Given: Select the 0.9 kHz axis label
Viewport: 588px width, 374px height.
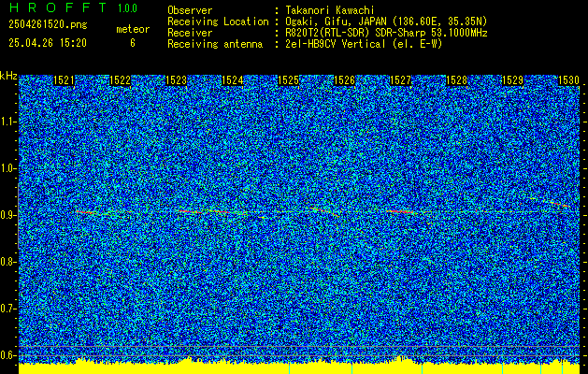Looking at the screenshot, I should (x=7, y=216).
